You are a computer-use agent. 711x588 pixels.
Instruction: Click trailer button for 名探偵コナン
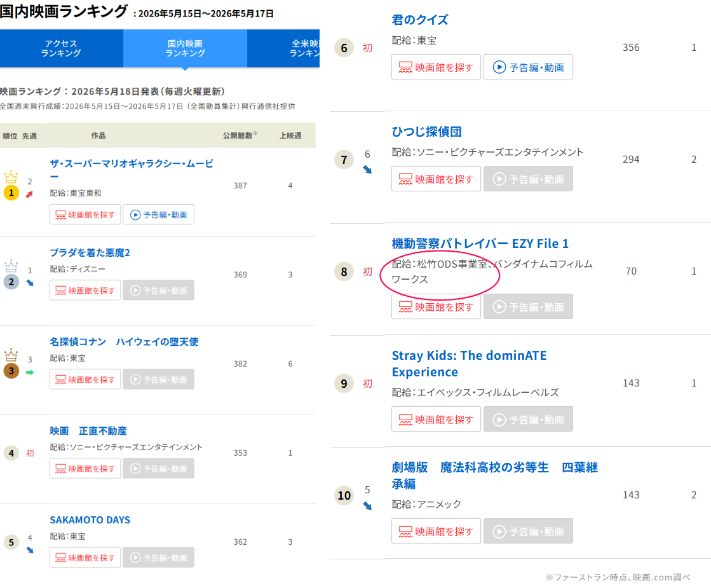click(x=159, y=379)
